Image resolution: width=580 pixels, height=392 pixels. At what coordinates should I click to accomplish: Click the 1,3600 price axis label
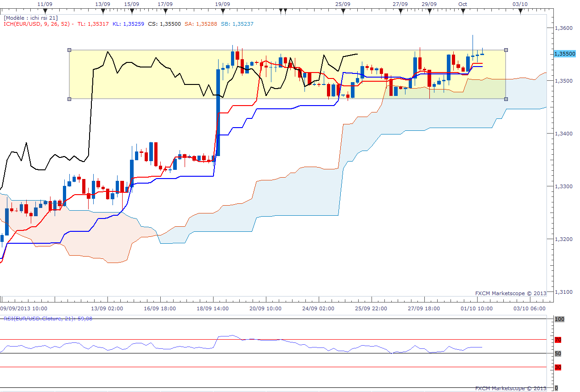coord(564,28)
